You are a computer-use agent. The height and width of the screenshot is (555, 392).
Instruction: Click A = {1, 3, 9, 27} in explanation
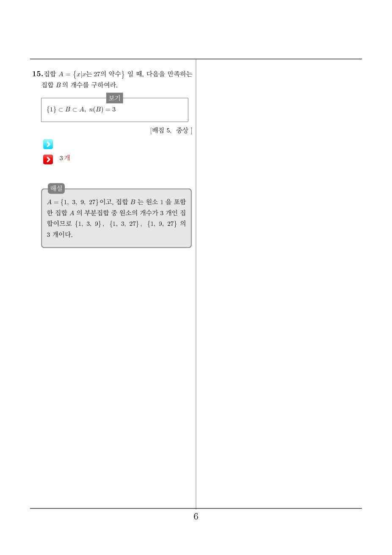pyautogui.click(x=73, y=202)
